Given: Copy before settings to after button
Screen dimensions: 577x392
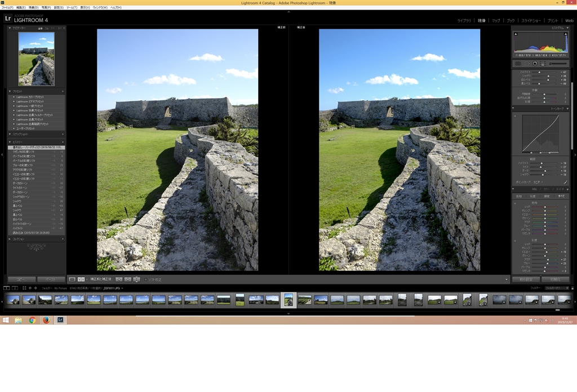Looking at the screenshot, I should click(119, 279).
